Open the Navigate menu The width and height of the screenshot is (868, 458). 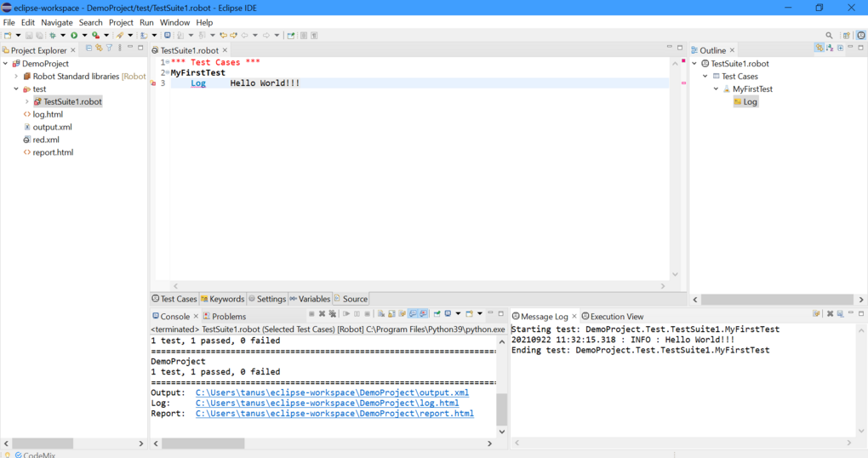56,23
